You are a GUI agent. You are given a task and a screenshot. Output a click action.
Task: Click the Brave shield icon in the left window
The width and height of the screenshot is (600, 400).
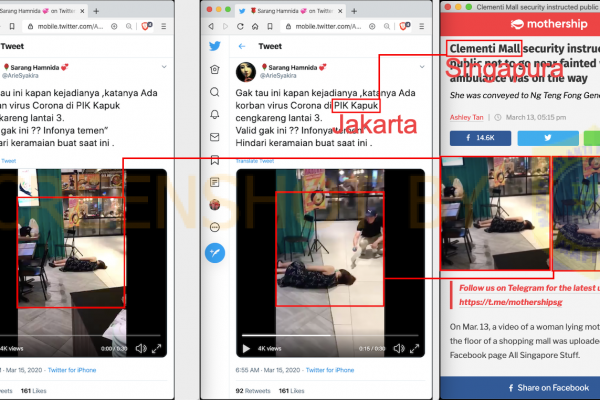(146, 26)
